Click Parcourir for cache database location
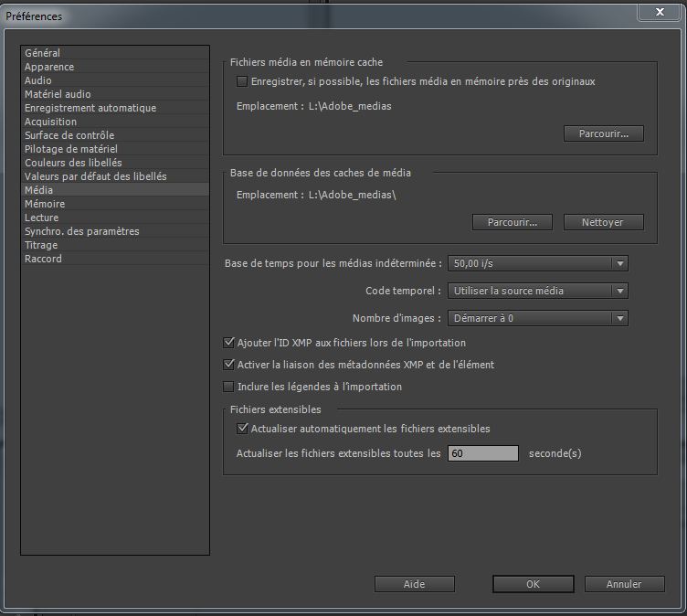 (x=513, y=222)
